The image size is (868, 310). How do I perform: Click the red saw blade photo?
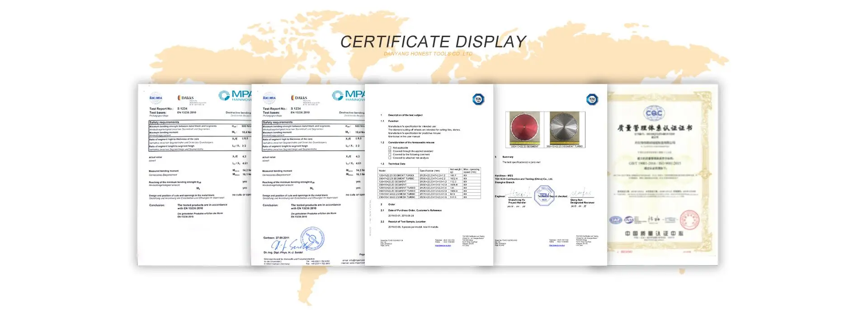click(524, 128)
